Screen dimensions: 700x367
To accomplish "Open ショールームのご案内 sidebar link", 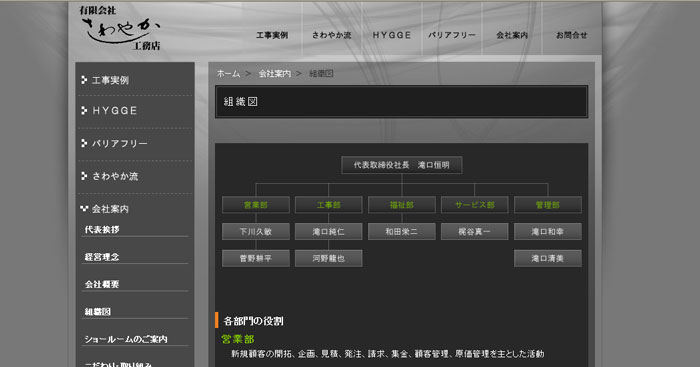I will click(126, 339).
